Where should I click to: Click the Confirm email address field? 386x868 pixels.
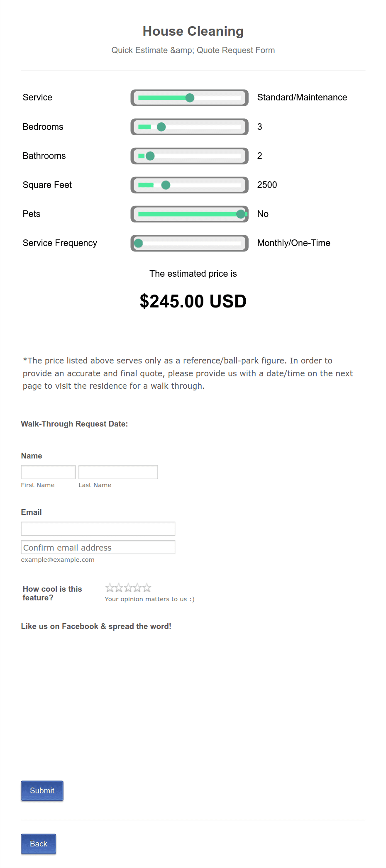98,547
